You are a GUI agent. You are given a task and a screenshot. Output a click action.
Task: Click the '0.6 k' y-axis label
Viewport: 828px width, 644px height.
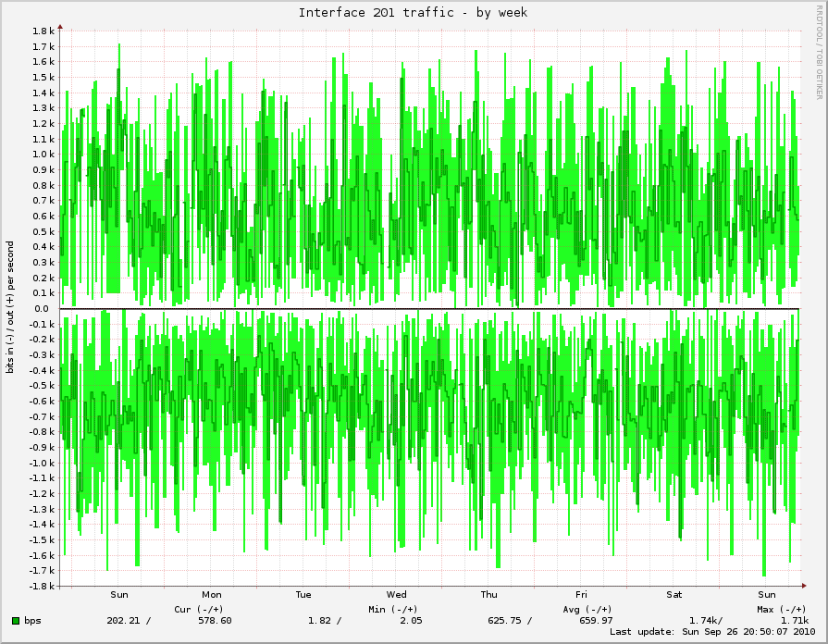[x=43, y=217]
